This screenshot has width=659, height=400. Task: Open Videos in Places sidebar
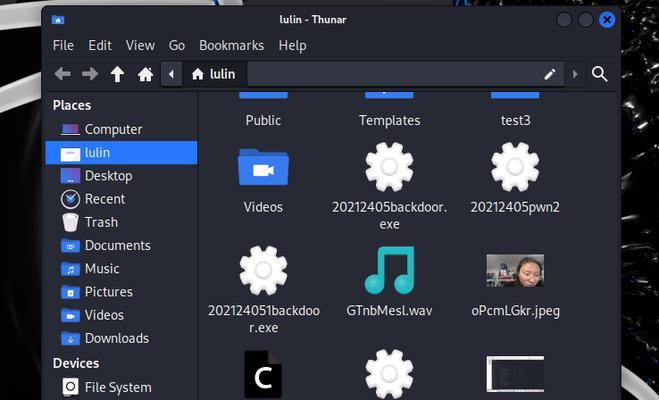click(121, 315)
